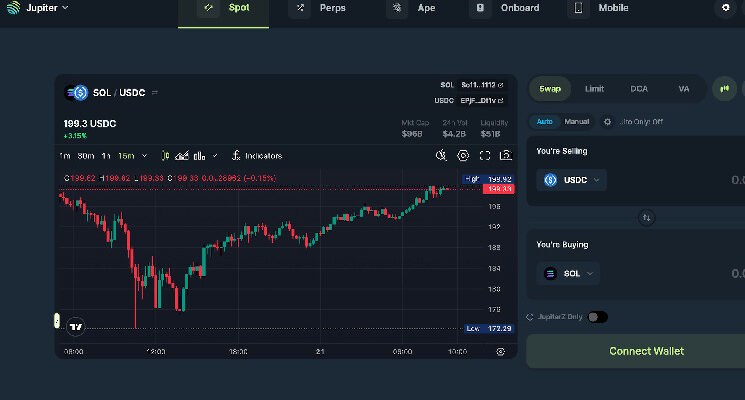This screenshot has width=745, height=400.
Task: Swap selling and buying tokens arrows
Action: tap(647, 218)
